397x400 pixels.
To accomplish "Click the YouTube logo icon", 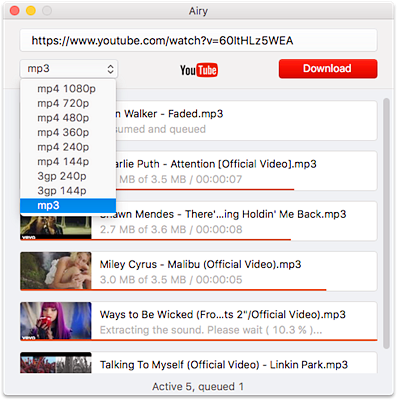I will 199,70.
